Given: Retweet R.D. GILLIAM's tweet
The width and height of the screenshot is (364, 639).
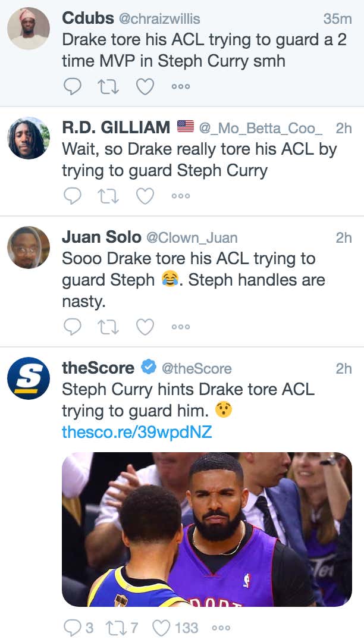Looking at the screenshot, I should [109, 196].
